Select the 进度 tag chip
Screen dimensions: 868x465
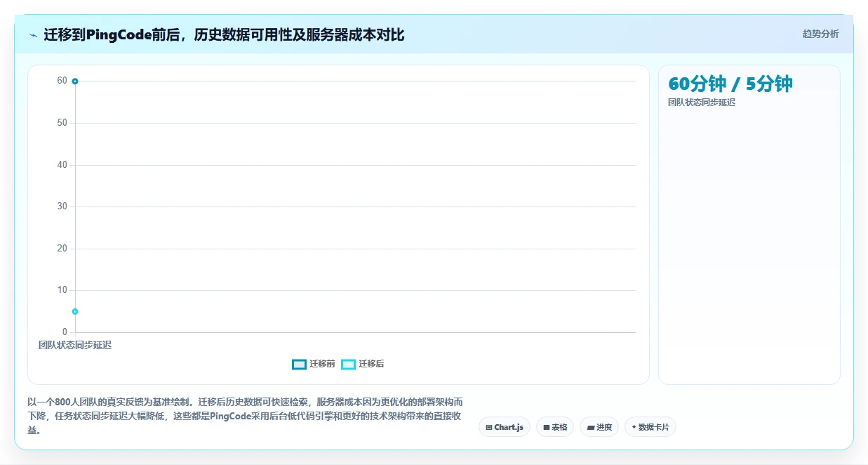point(599,427)
